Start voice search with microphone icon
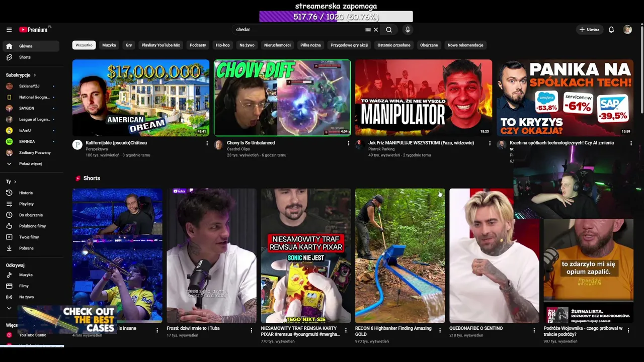The width and height of the screenshot is (644, 362). (408, 30)
